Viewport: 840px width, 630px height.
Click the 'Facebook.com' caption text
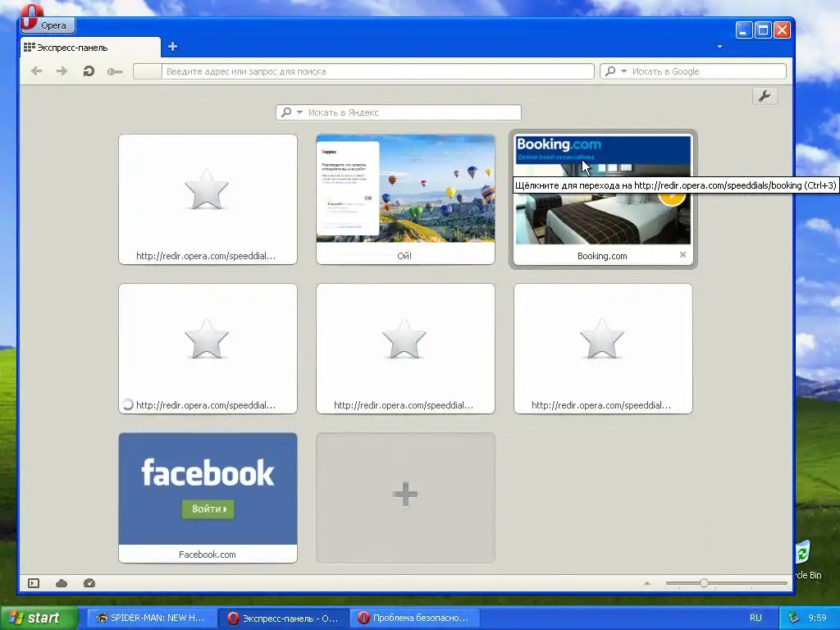208,555
